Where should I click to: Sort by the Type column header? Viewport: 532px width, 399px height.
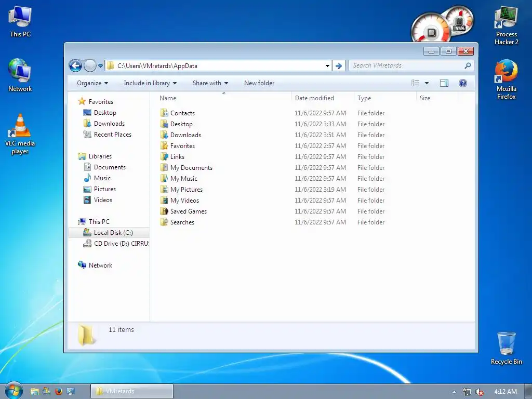click(x=364, y=98)
